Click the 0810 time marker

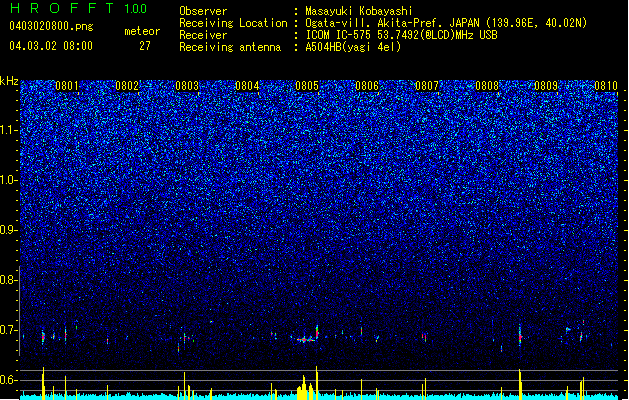click(606, 86)
